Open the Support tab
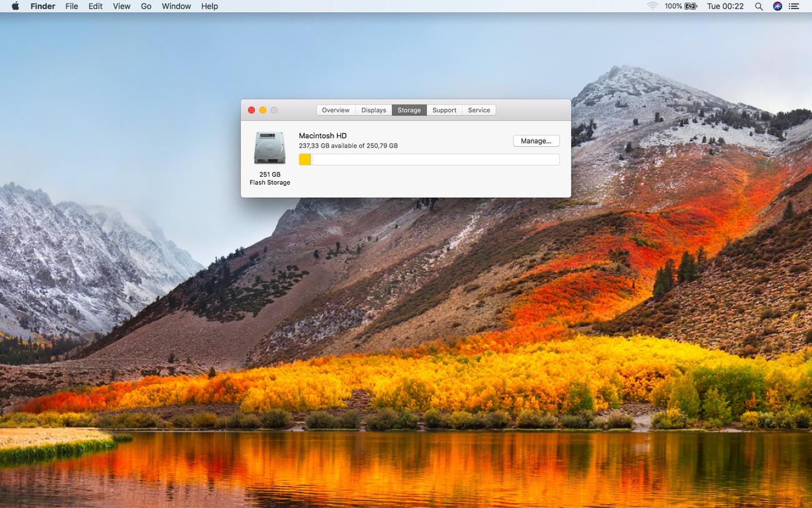The image size is (812, 508). (444, 110)
